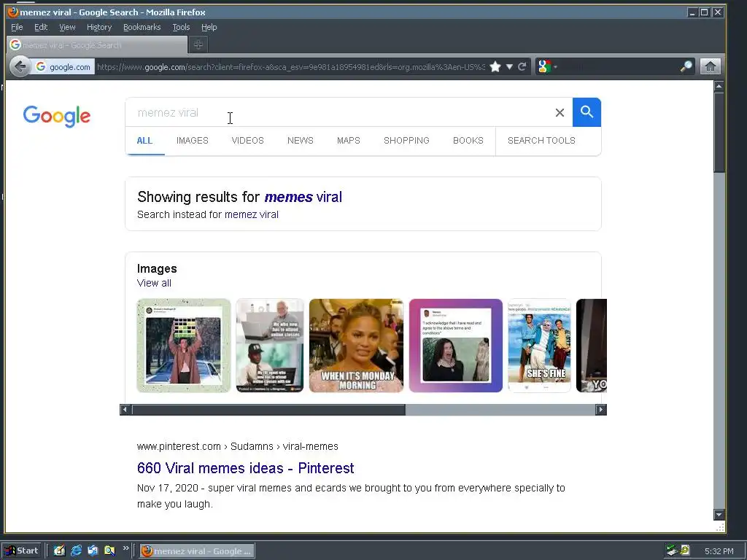The width and height of the screenshot is (747, 560).
Task: Click the google.com site identity button
Action: click(x=63, y=67)
